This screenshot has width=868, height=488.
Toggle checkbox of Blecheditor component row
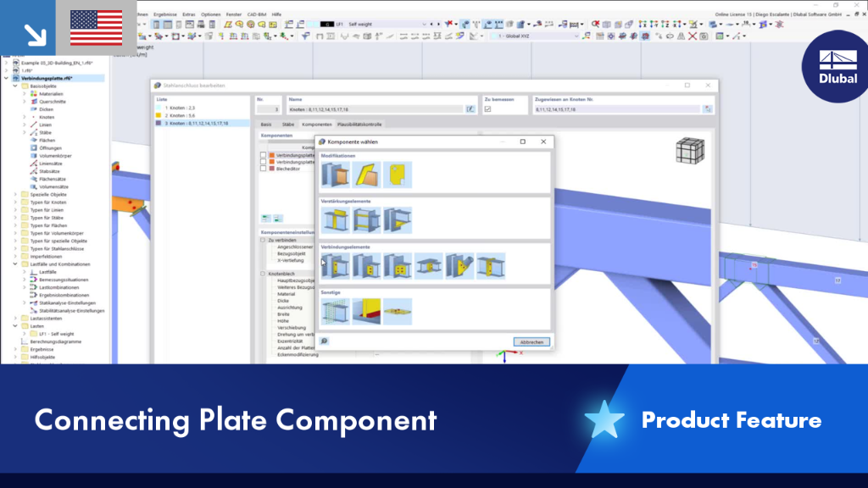click(263, 169)
